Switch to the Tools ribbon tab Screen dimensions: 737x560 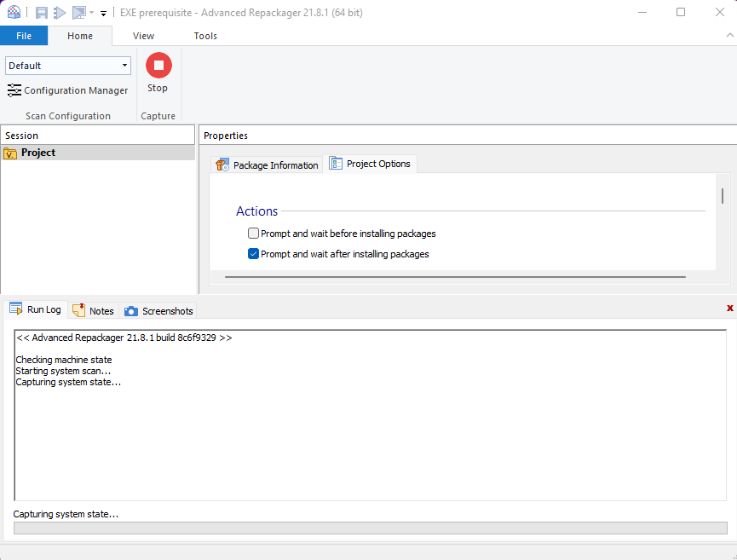click(205, 36)
